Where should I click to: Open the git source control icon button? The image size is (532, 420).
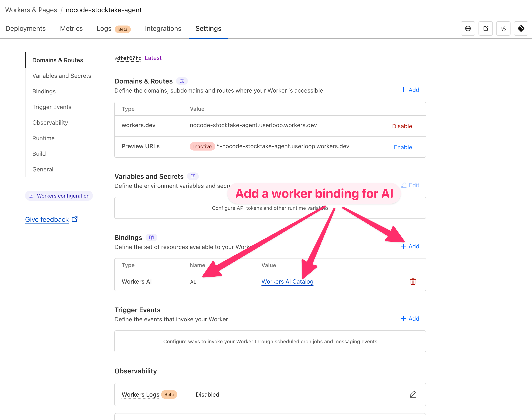point(521,28)
